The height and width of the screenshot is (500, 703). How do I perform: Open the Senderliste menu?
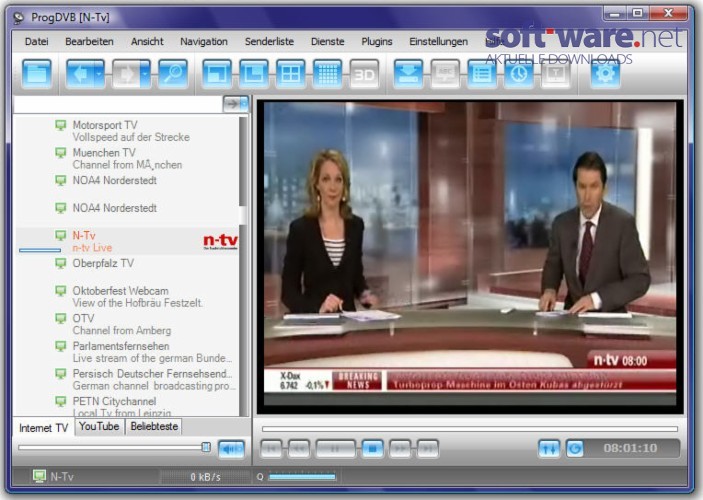tap(269, 42)
